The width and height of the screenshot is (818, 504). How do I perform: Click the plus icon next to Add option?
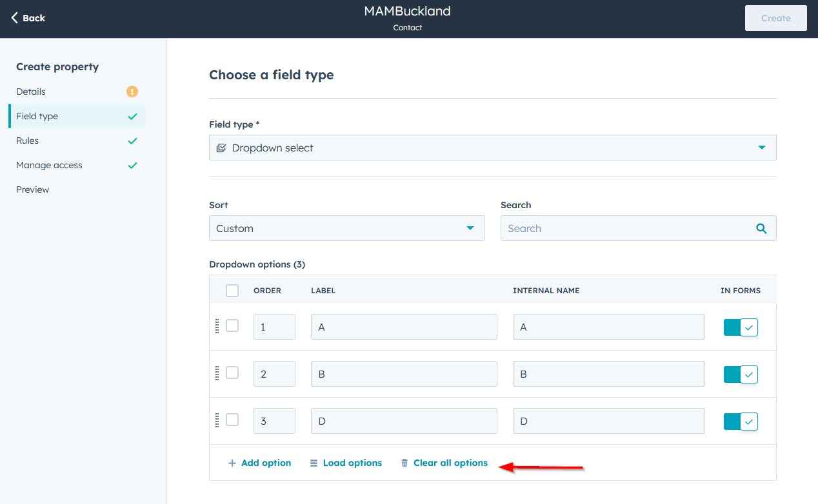232,463
